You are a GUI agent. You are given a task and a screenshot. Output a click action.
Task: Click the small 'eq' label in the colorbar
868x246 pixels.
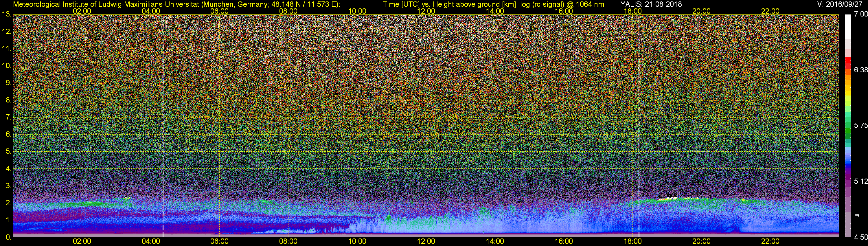coord(857,215)
